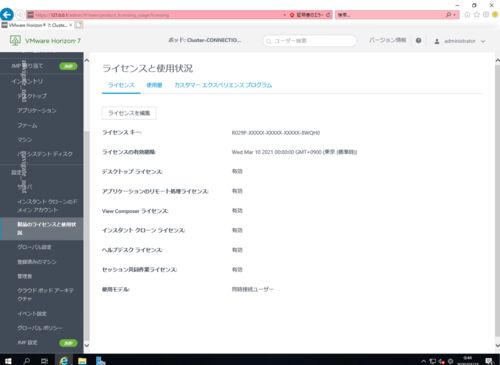Click the ユーザー検索 search field
Screen dimensions: 500x365
click(310, 41)
